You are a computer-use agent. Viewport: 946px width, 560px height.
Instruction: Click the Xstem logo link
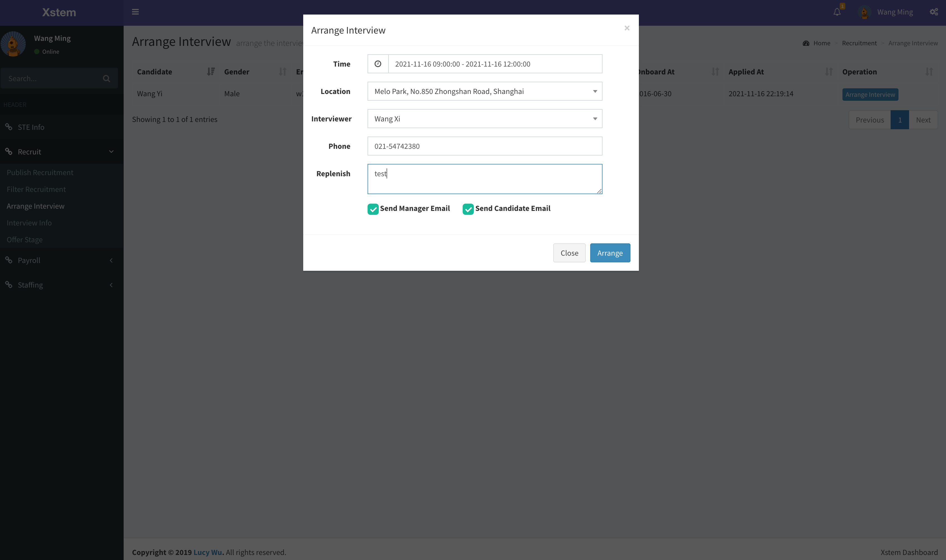pyautogui.click(x=59, y=13)
